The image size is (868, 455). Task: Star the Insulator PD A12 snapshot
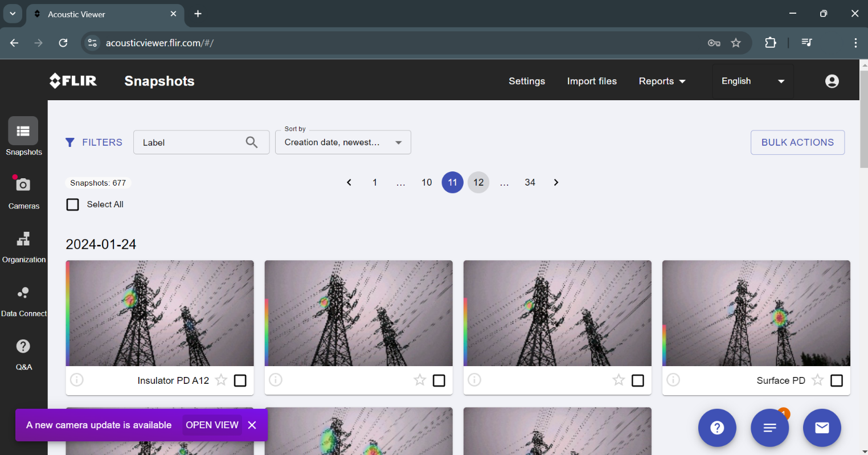(221, 380)
